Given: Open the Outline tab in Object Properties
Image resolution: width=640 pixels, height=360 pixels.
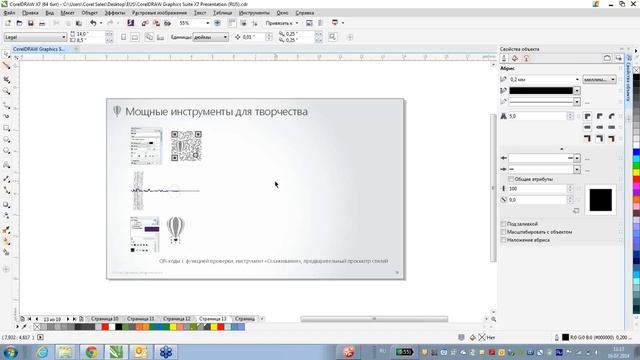Looking at the screenshot, I should (x=504, y=58).
